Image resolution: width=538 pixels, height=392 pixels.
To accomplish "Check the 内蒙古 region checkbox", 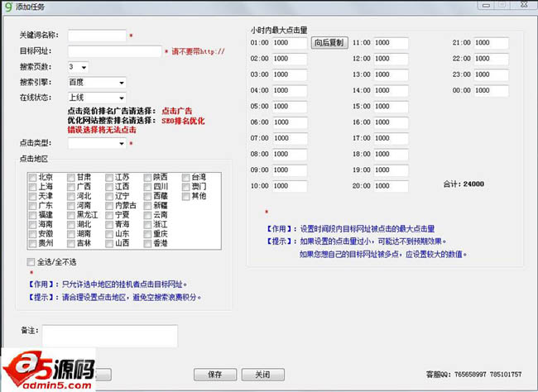I will coord(109,206).
